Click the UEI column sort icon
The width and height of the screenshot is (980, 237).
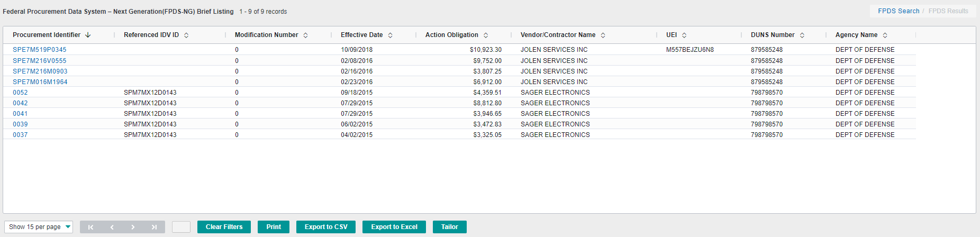pyautogui.click(x=684, y=35)
